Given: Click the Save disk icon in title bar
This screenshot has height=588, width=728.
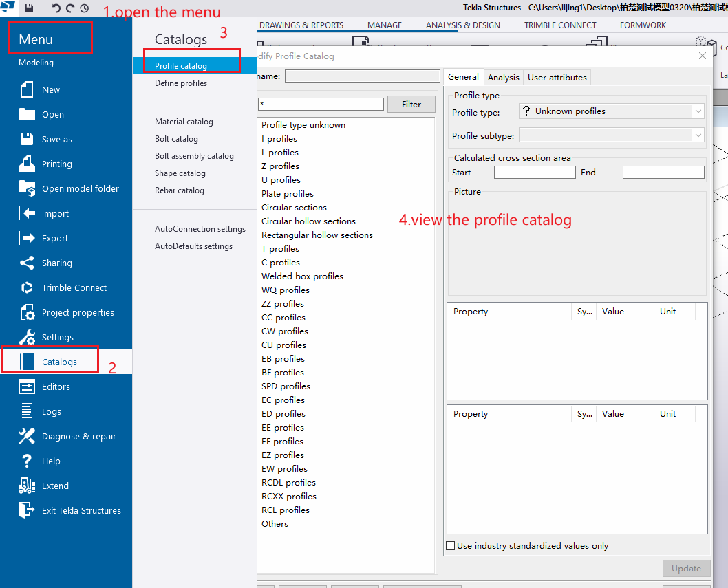Looking at the screenshot, I should click(x=29, y=8).
